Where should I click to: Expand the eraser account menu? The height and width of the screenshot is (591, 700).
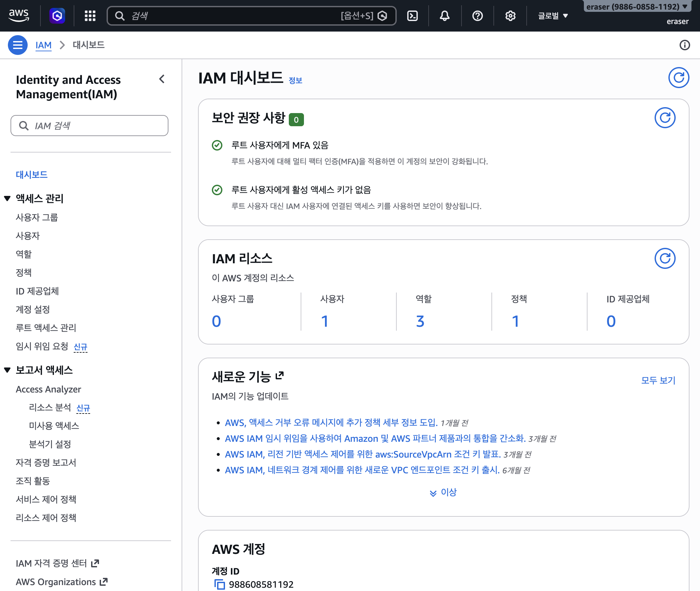click(636, 7)
